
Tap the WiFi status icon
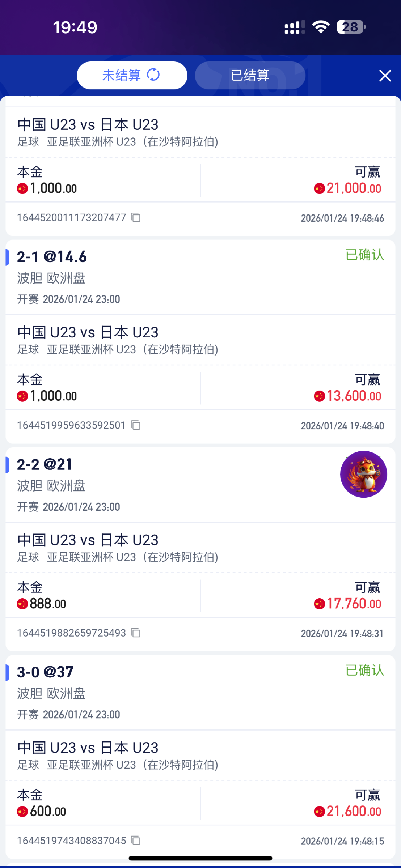tap(321, 27)
